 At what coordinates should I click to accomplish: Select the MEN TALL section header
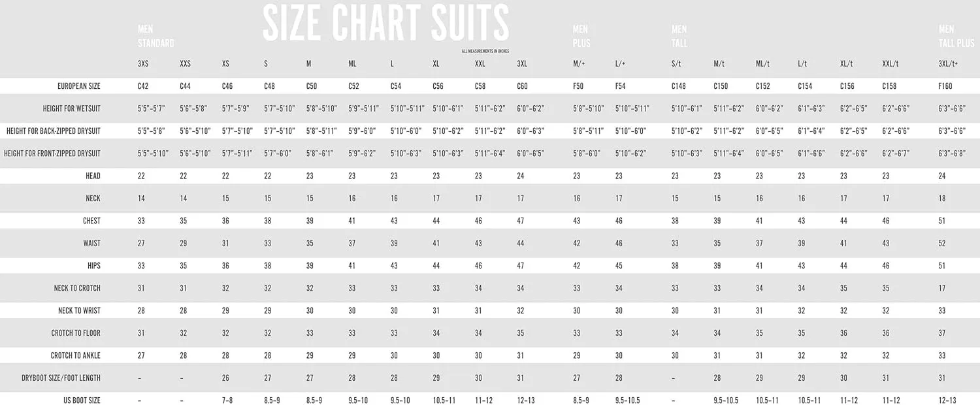[679, 37]
